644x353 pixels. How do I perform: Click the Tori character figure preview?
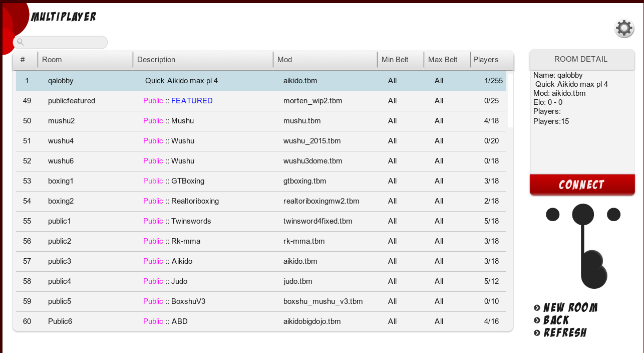[583, 246]
